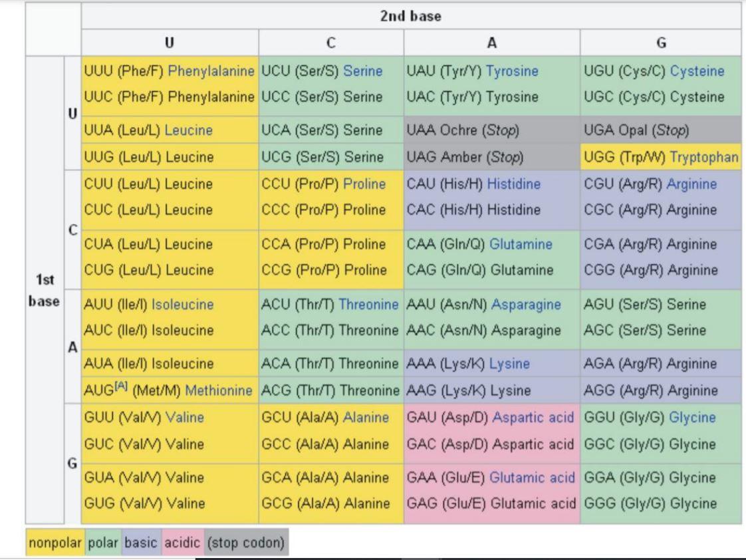Follow the Tryptophan link beside UGG
Screen dimensions: 746x560
(703, 157)
